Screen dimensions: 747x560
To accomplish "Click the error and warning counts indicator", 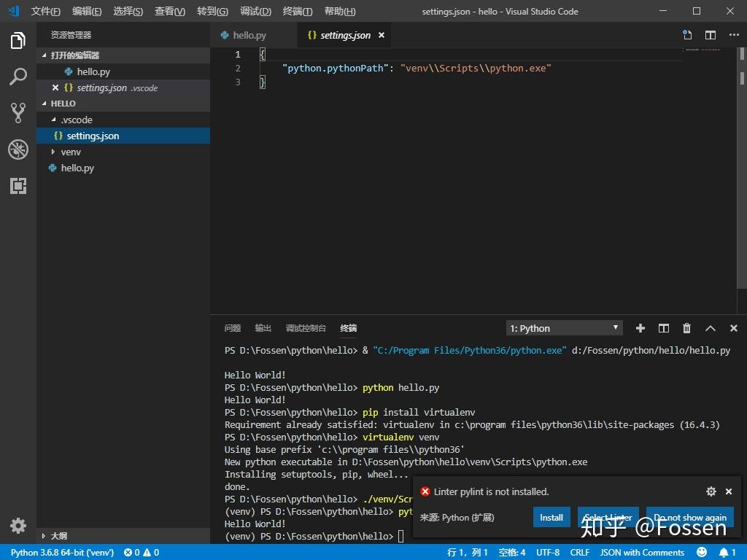I will coord(142,552).
